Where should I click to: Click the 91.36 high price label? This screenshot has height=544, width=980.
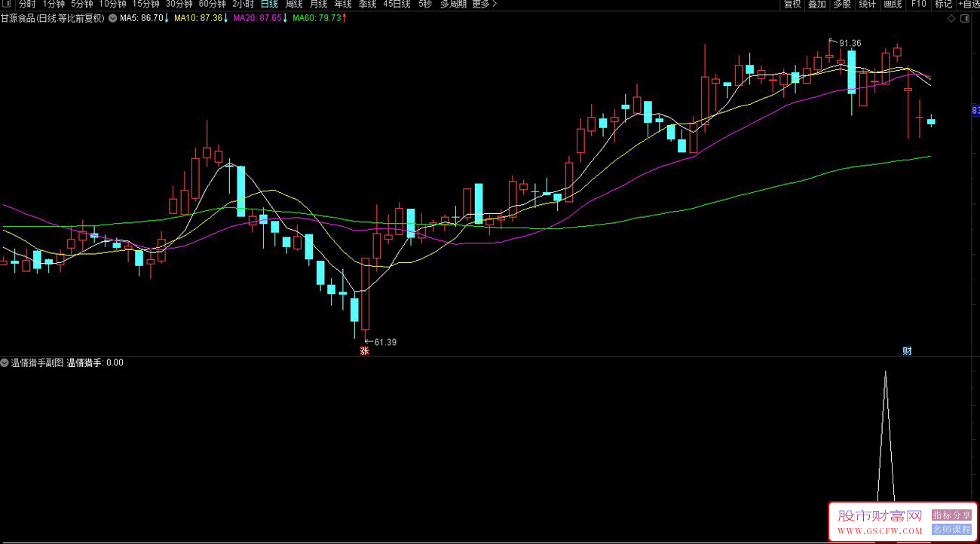[x=850, y=44]
